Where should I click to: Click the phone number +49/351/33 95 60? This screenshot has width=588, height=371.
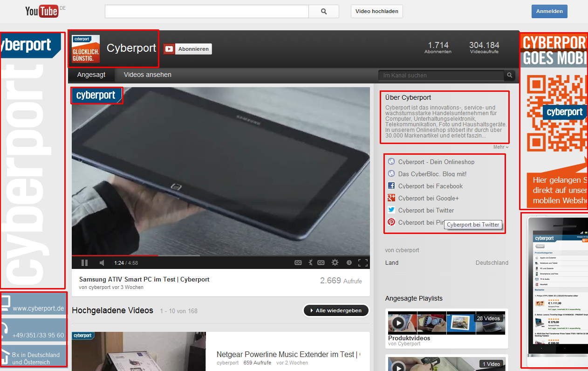pos(38,335)
